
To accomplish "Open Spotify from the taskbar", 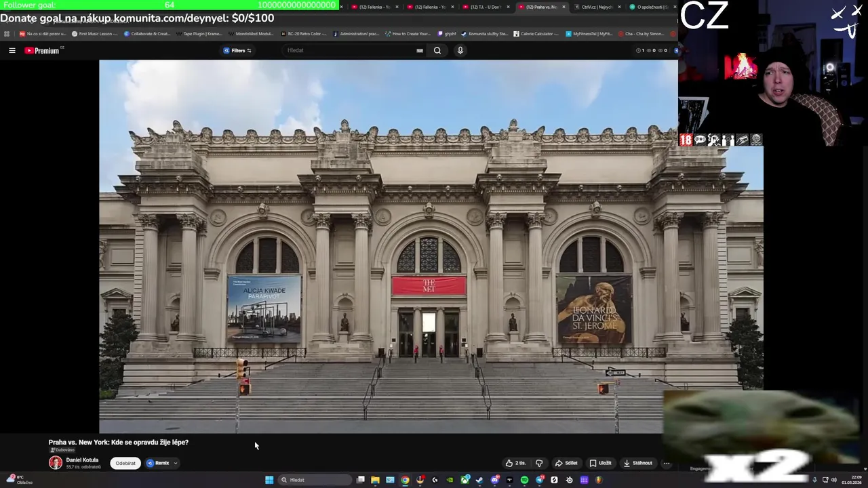I will tap(524, 480).
